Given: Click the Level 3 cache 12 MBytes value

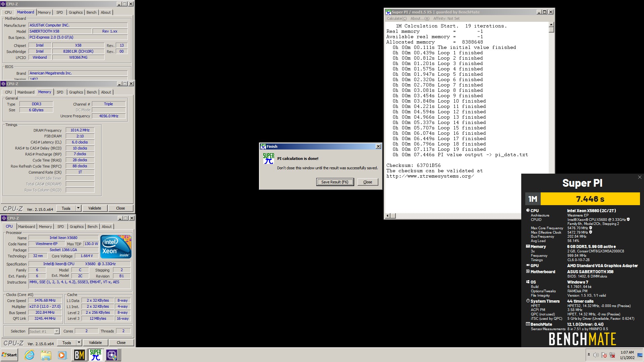Looking at the screenshot, I should coord(98,318).
